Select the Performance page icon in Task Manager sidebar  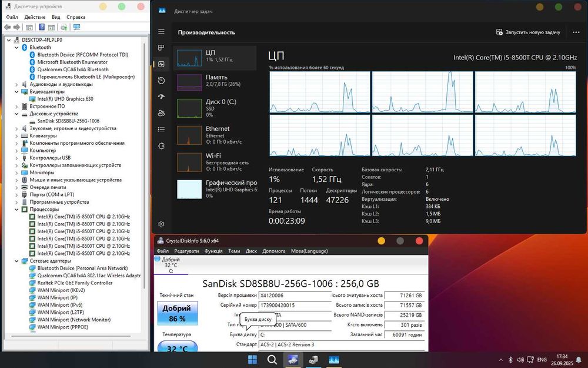point(161,64)
